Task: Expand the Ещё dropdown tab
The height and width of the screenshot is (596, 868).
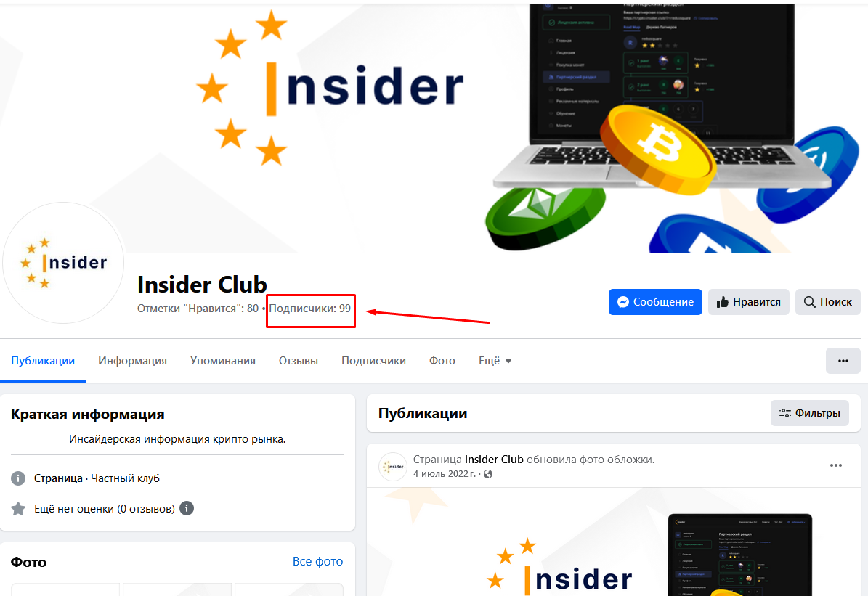Action: pos(495,361)
